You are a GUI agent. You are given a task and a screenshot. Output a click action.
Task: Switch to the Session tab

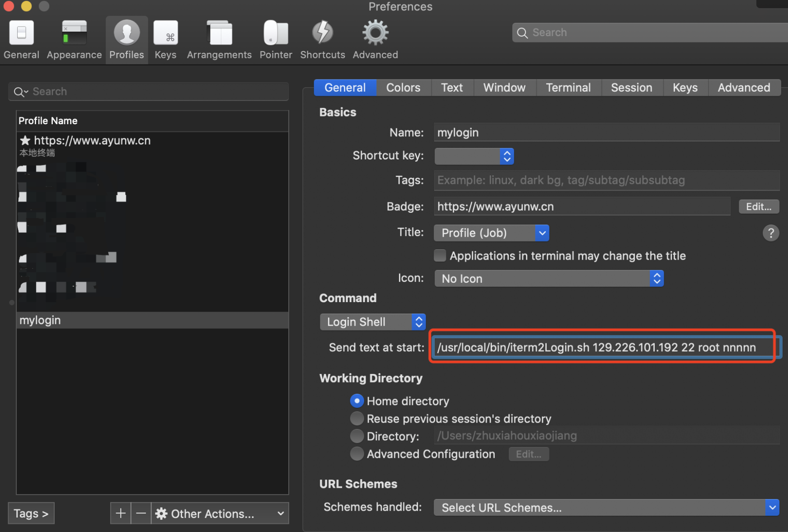(x=632, y=88)
